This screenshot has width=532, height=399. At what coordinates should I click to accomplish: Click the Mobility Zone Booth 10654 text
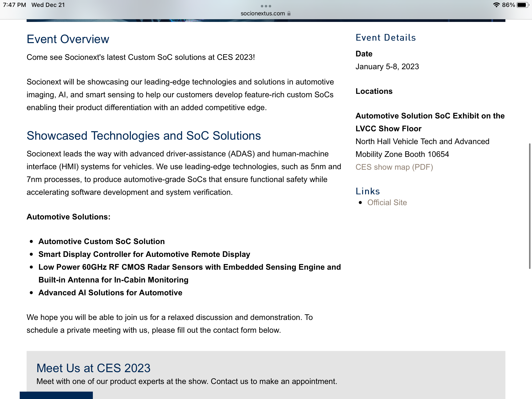coord(402,154)
